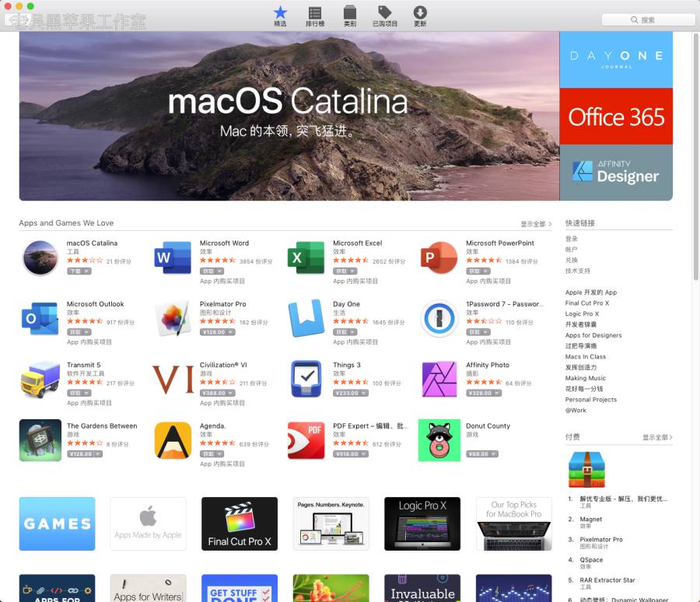Open the Day One app icon
Screen dimensions: 700x602
coord(306,318)
